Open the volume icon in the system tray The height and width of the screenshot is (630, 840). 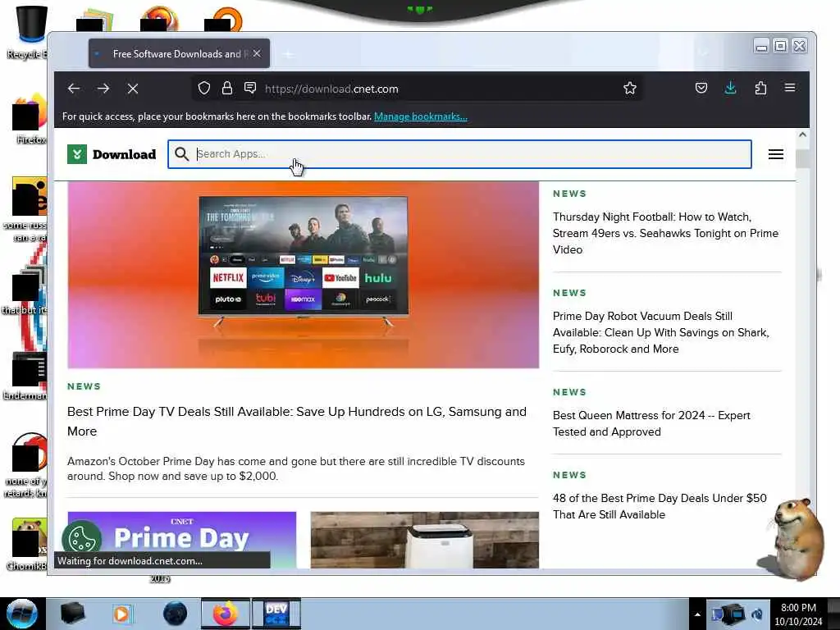point(757,614)
